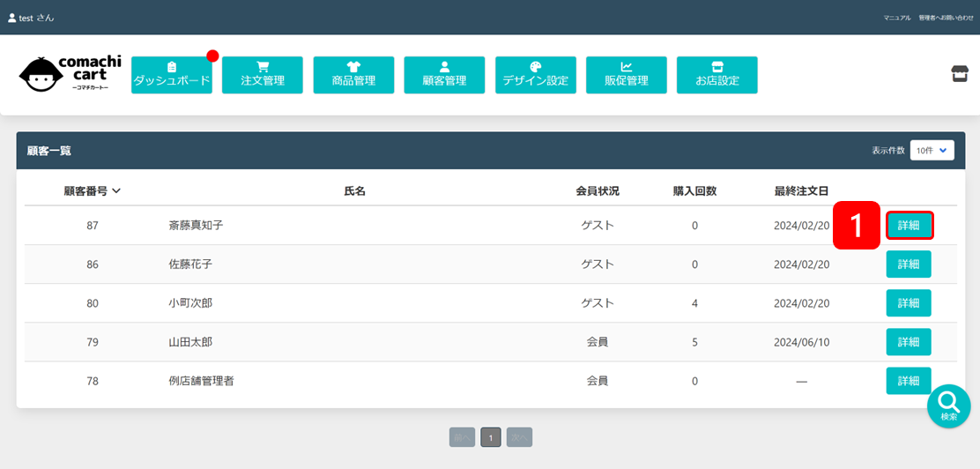The height and width of the screenshot is (469, 980).
Task: Click the 会員状況 column header
Action: [x=598, y=190]
